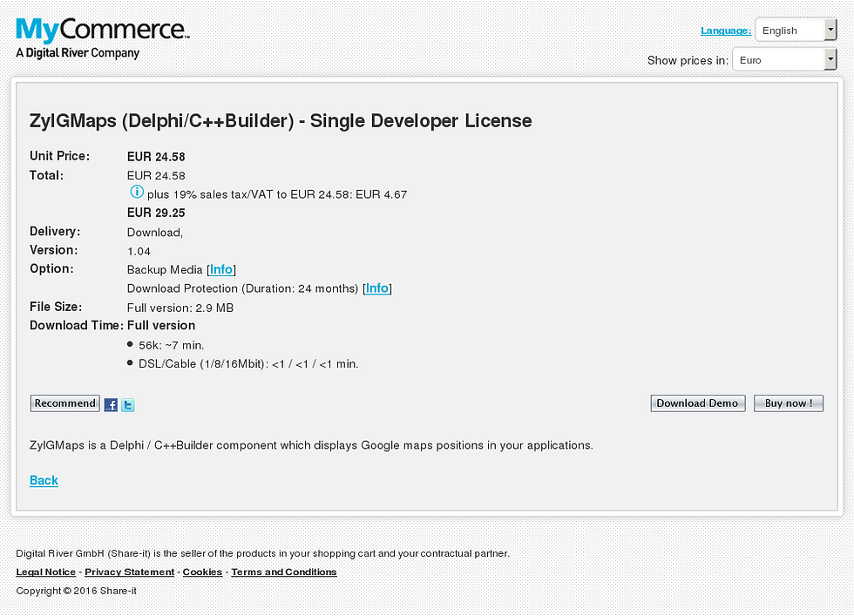This screenshot has height=616, width=854.
Task: Click the Buy now button
Action: point(789,403)
